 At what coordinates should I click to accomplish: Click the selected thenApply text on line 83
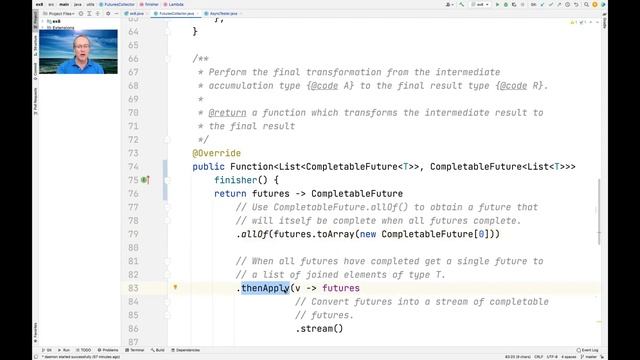point(265,288)
